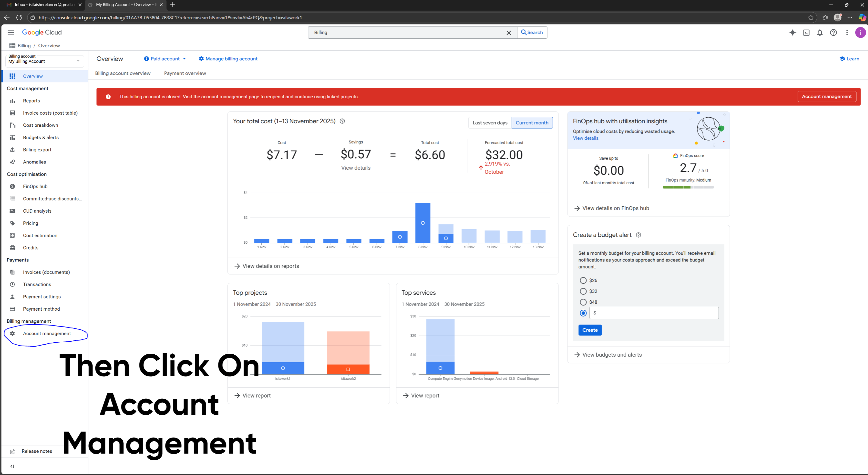
Task: Open the notifications bell
Action: [820, 32]
